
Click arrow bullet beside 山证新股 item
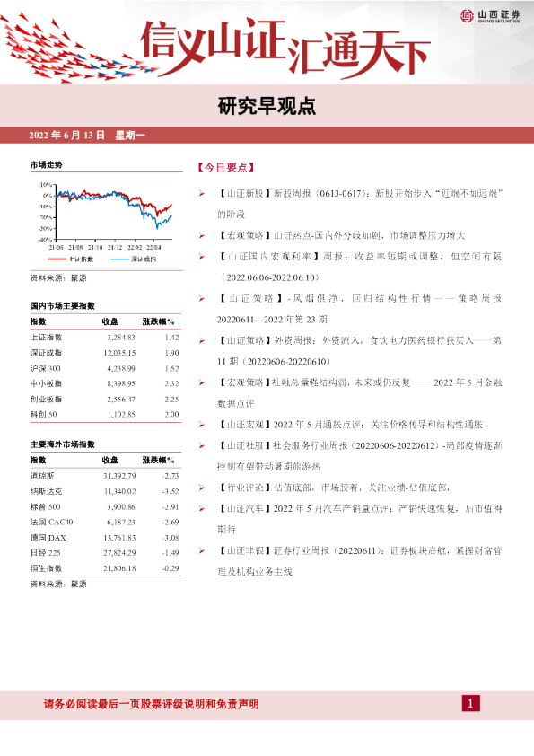pos(202,193)
